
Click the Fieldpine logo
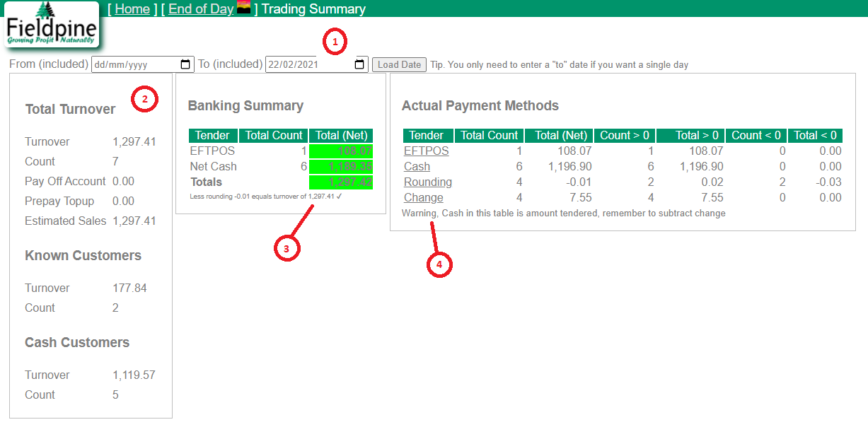(x=50, y=25)
